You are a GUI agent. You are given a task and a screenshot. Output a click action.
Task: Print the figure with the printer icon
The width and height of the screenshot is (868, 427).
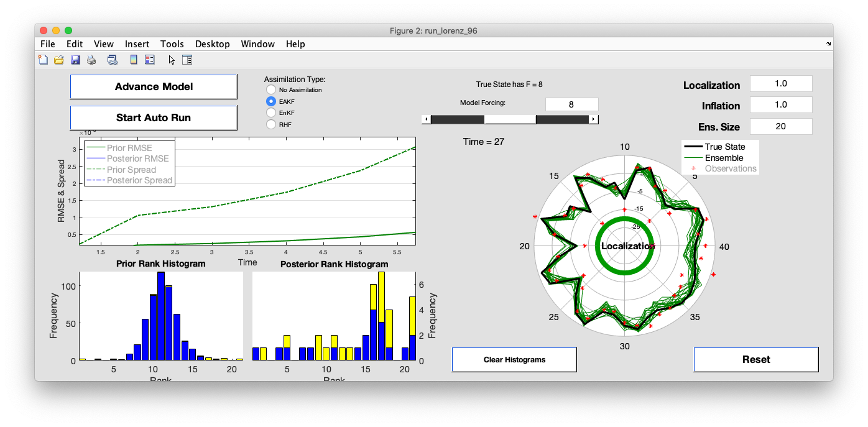point(91,60)
